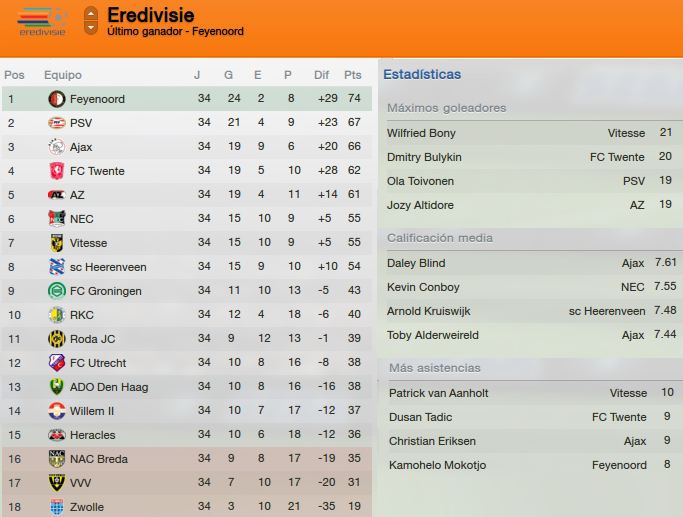The height and width of the screenshot is (517, 683).
Task: Open Patrick van Aanholt player link
Action: pyautogui.click(x=439, y=393)
